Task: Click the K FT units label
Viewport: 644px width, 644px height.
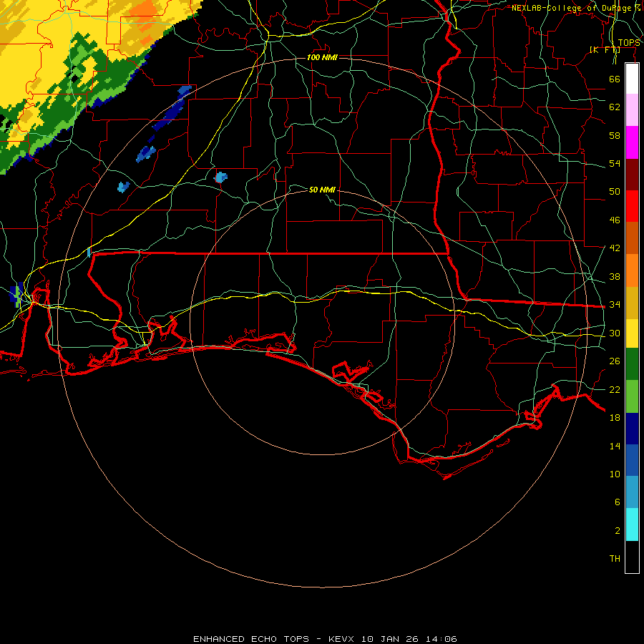Action: point(605,49)
